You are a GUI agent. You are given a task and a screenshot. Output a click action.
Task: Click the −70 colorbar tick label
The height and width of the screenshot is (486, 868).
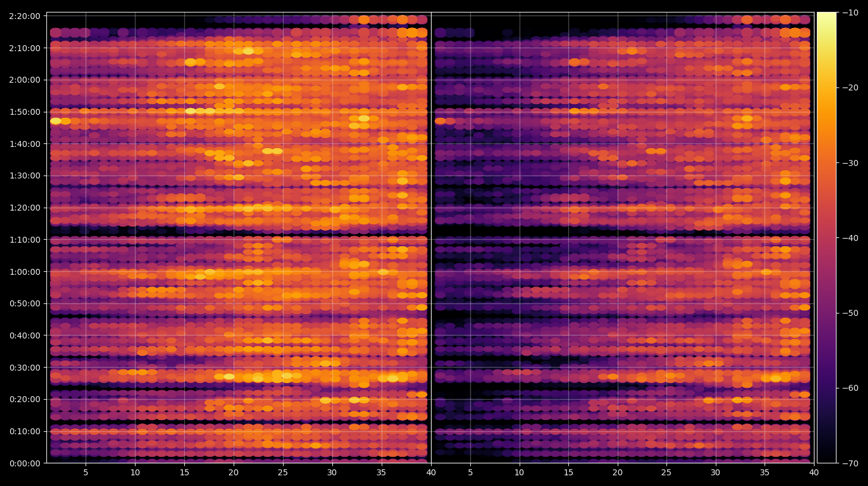tap(850, 463)
